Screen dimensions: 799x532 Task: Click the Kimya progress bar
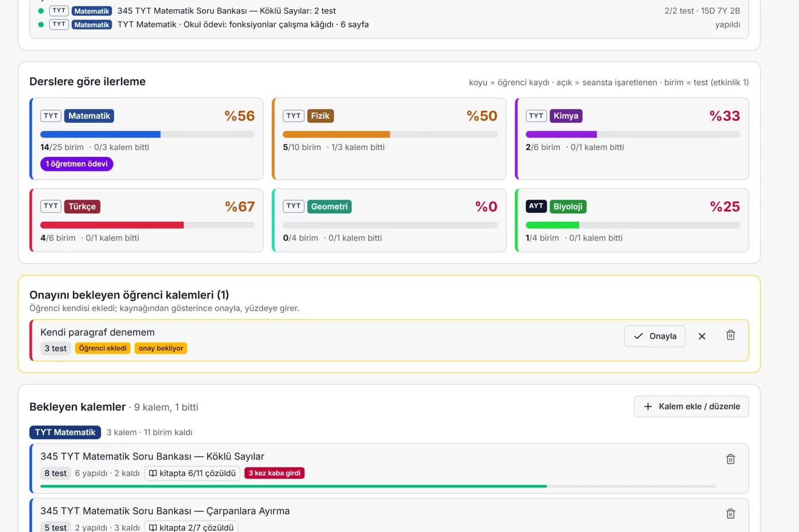[x=633, y=135]
